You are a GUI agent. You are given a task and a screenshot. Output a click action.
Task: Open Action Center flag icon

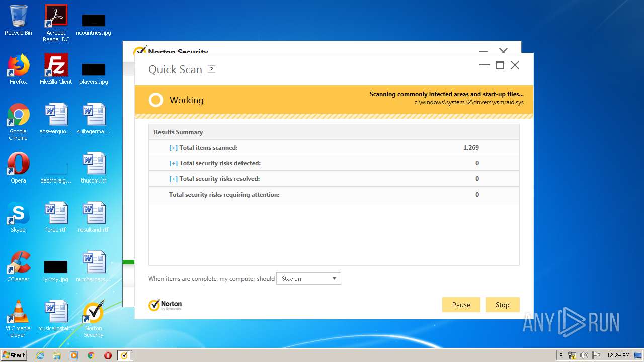coord(596,355)
